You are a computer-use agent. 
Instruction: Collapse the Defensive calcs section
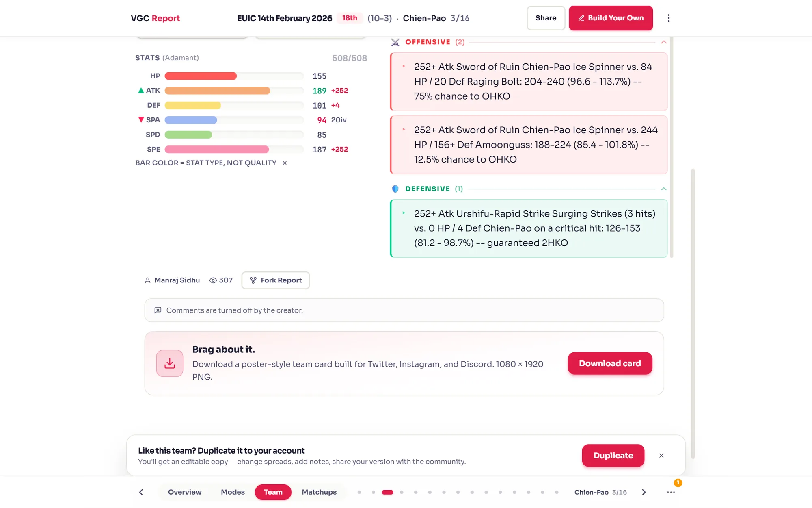pos(664,189)
